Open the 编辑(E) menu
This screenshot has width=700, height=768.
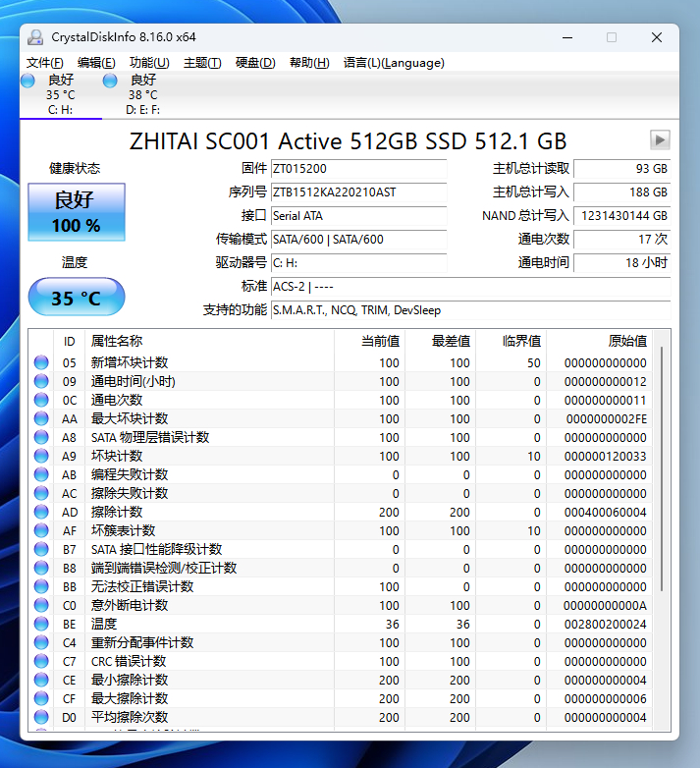[x=96, y=63]
